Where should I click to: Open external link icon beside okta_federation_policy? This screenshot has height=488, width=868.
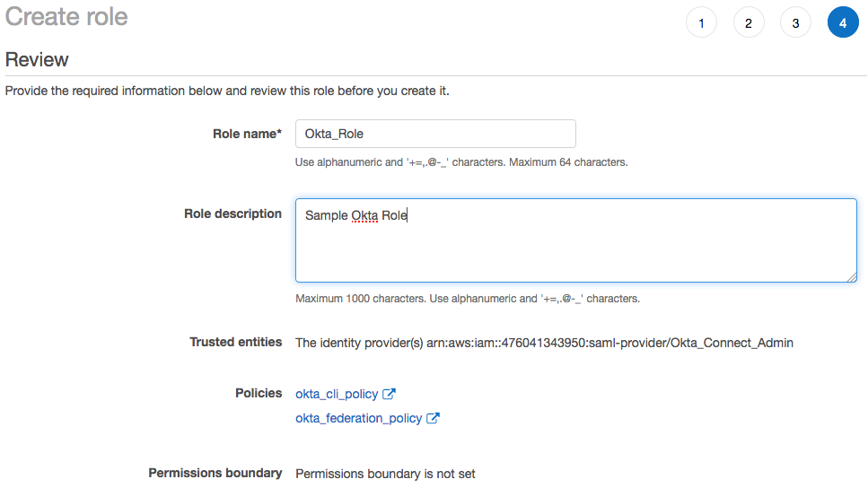433,418
